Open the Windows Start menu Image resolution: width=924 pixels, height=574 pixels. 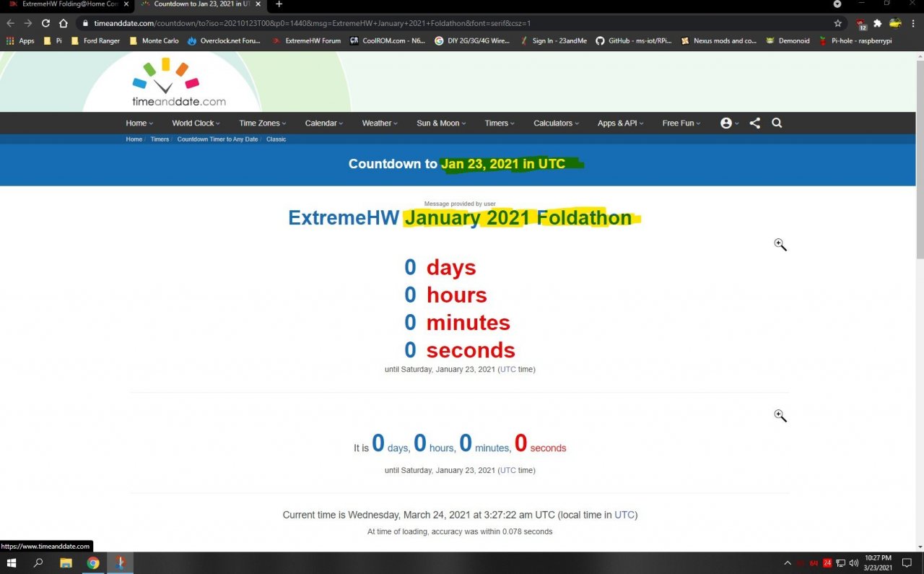(11, 562)
